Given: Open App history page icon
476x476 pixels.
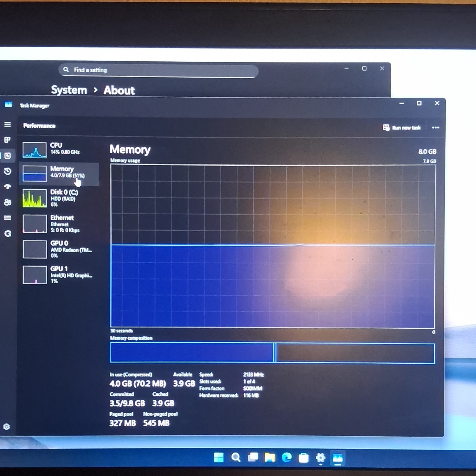Looking at the screenshot, I should pos(7,171).
